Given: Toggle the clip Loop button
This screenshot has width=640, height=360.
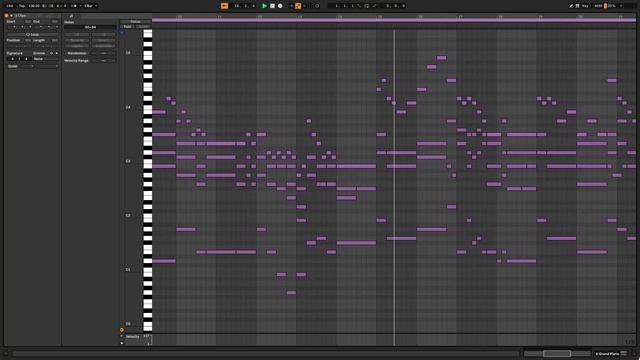Looking at the screenshot, I should [x=32, y=35].
